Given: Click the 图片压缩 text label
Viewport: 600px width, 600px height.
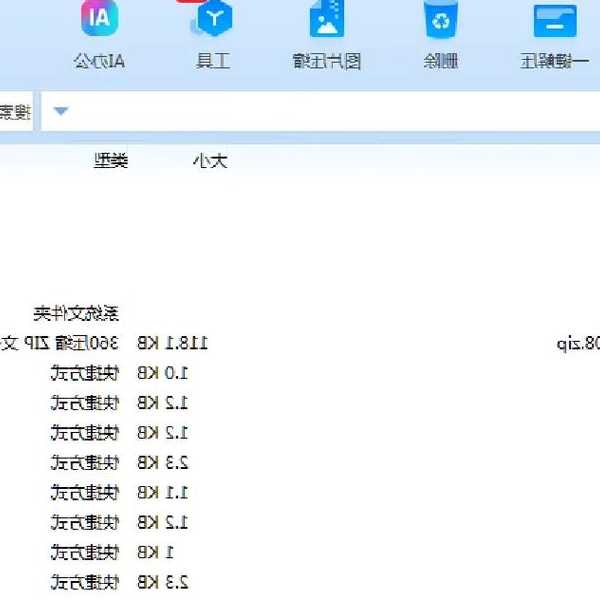Looking at the screenshot, I should [327, 61].
